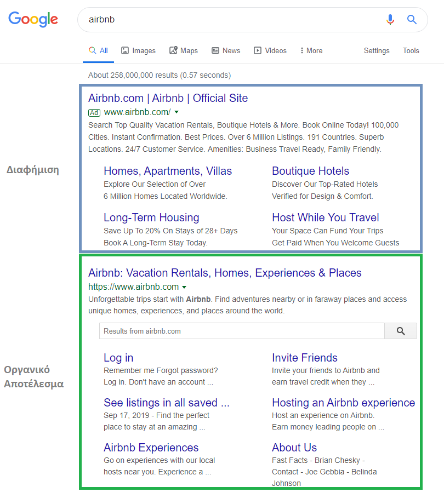Open the Videos tab
444x504 pixels.
click(270, 51)
